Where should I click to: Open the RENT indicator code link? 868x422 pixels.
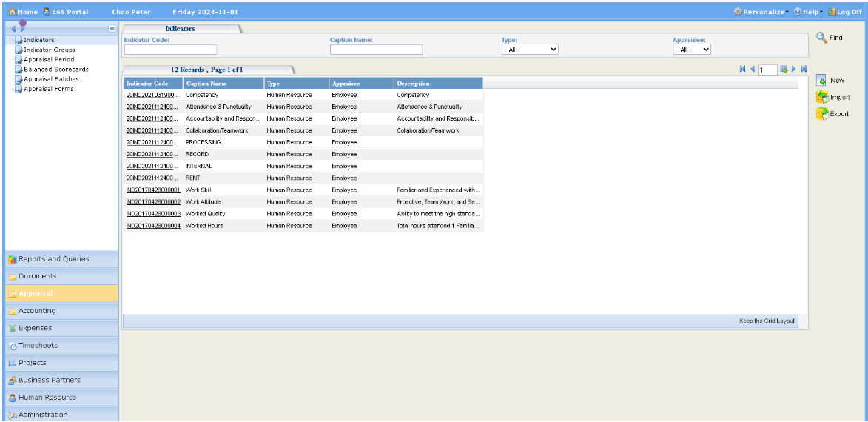153,178
